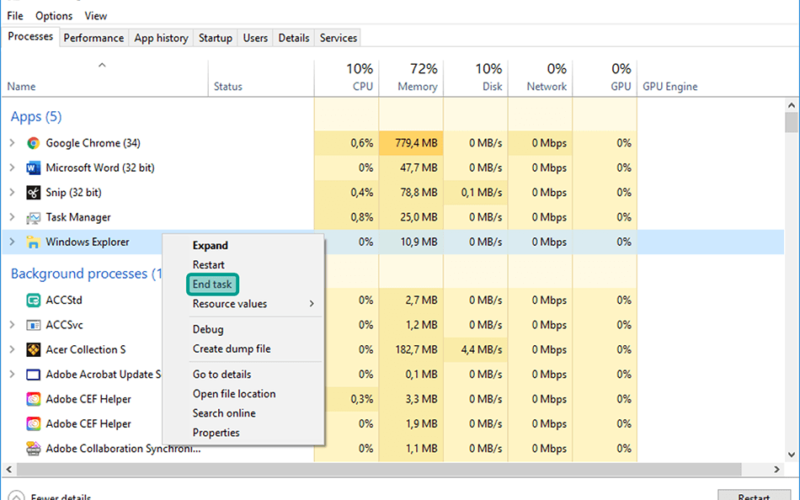Screen dimensions: 800x500
Task: Click the vertical scrollbar thumb
Action: 791,123
